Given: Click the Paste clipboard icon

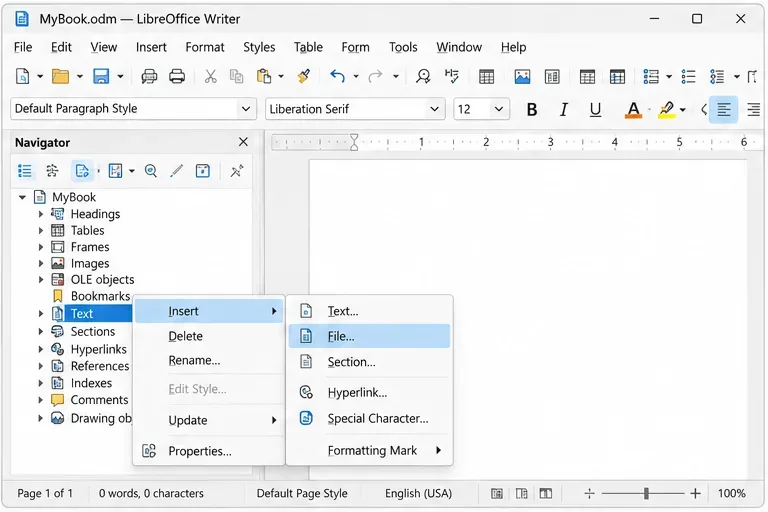Looking at the screenshot, I should tap(264, 77).
